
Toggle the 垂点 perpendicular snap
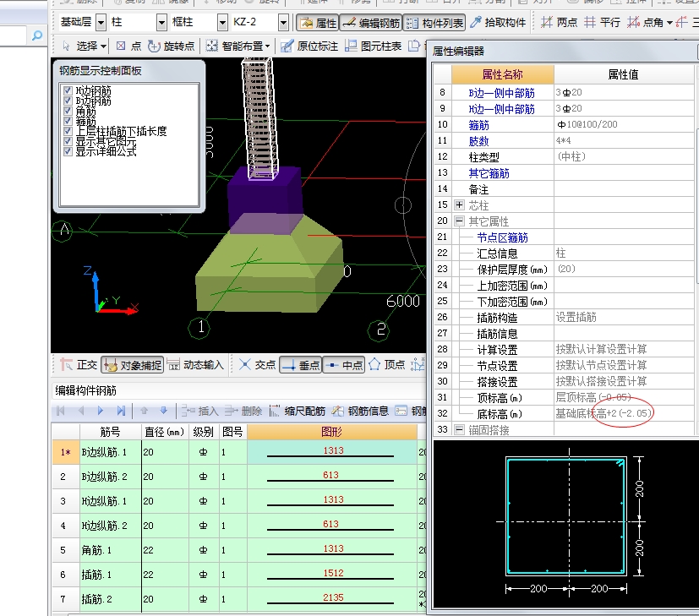(300, 365)
